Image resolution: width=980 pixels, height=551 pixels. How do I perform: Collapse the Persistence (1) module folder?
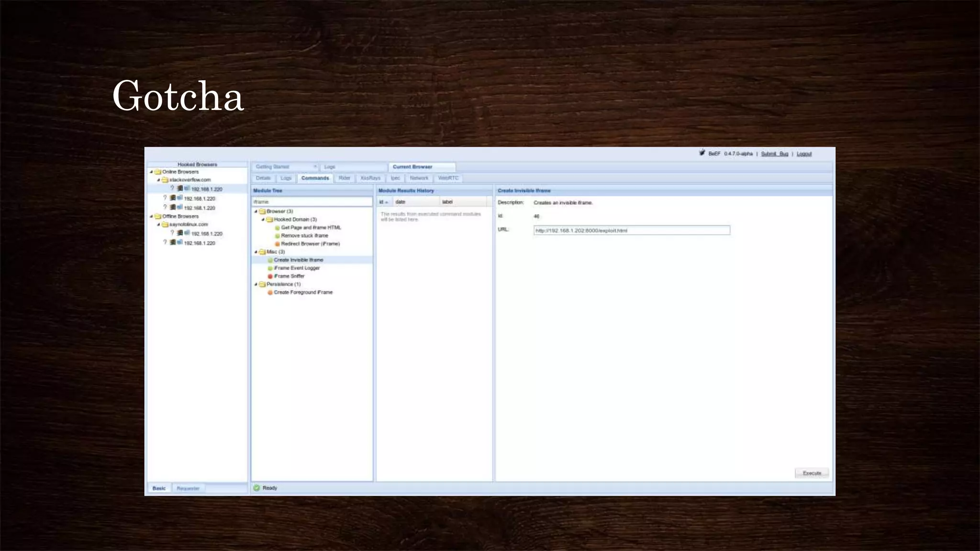[256, 284]
